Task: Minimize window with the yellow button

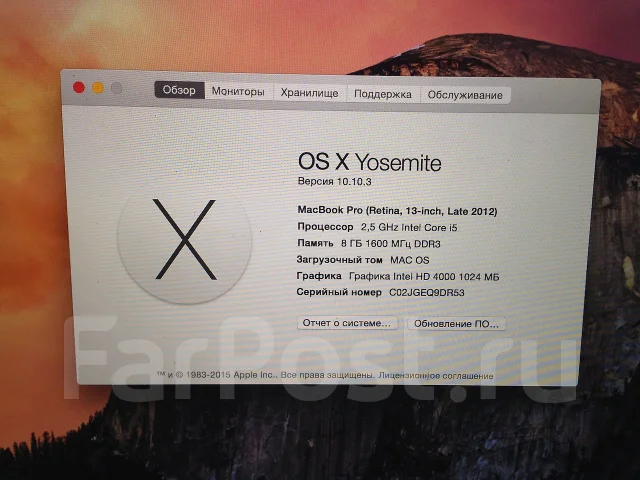Action: click(x=98, y=87)
